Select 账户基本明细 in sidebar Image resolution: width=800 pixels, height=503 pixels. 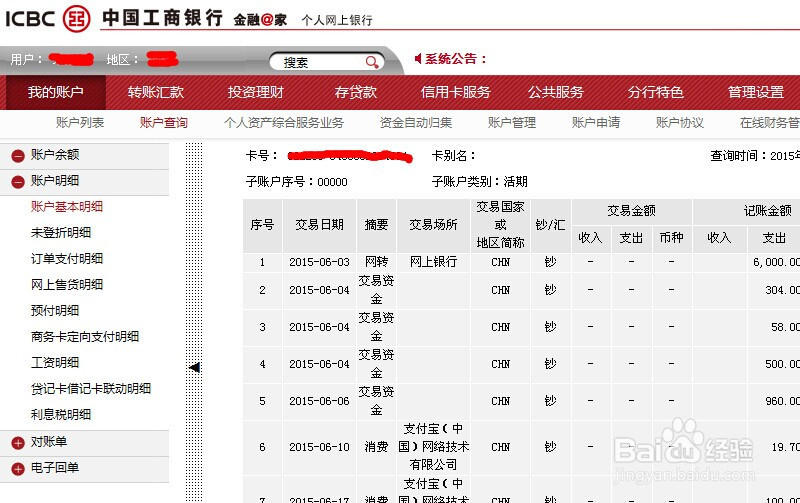click(67, 207)
